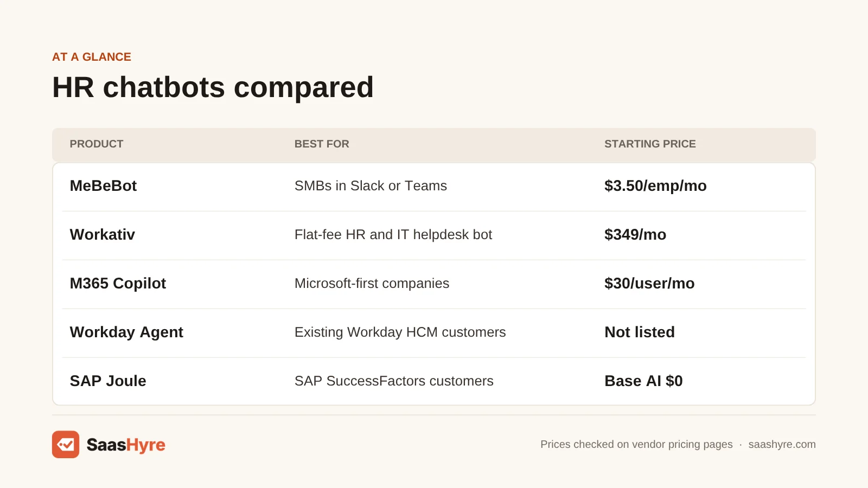This screenshot has width=868, height=488.
Task: Click the SaasHyre logo icon
Action: 66,445
